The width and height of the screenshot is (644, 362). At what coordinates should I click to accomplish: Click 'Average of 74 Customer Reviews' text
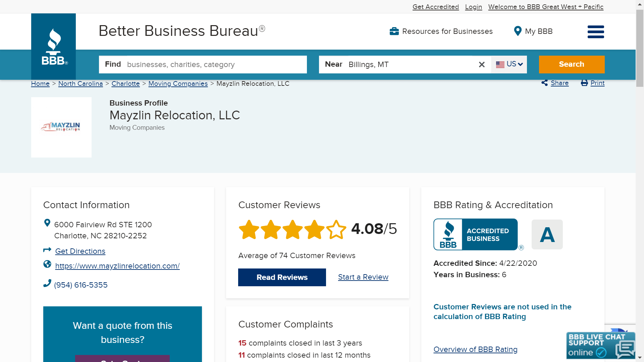tap(297, 255)
